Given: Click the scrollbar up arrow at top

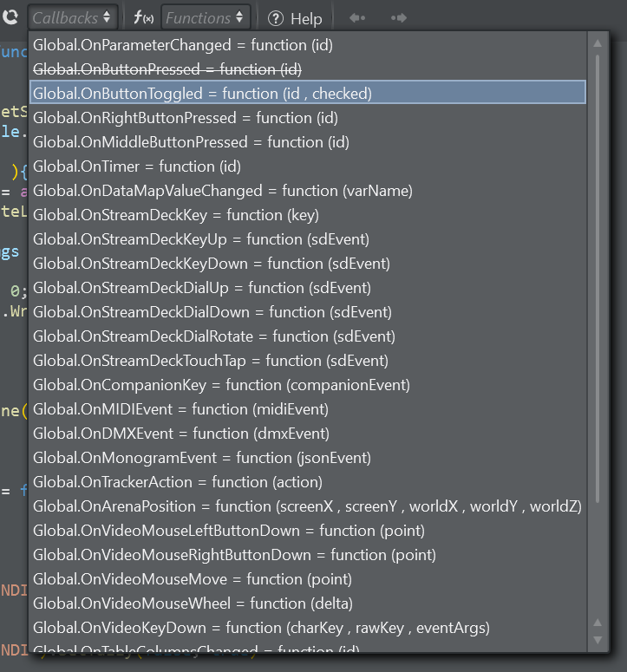Looking at the screenshot, I should click(598, 43).
